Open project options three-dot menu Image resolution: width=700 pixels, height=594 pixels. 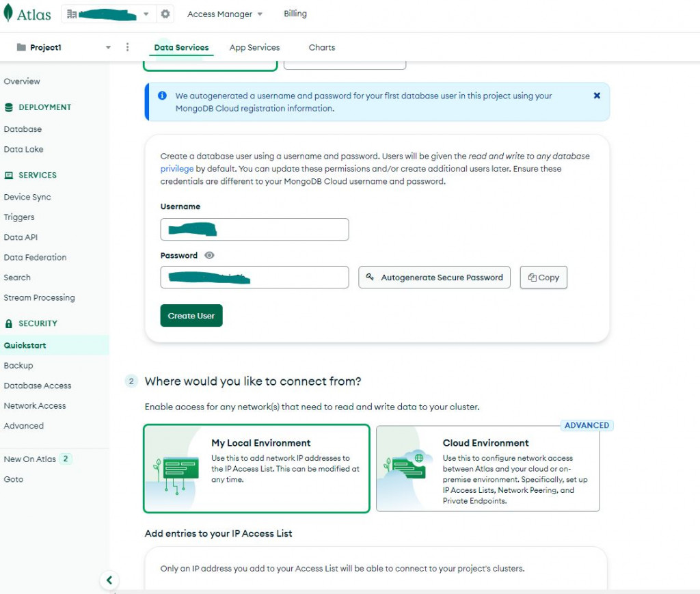click(127, 47)
